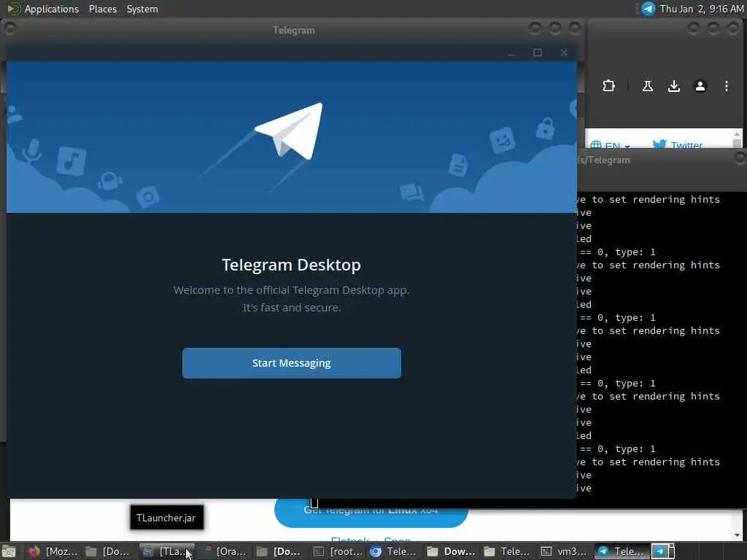Switch to the first [Do... folder taskbar entry
Image resolution: width=747 pixels, height=560 pixels.
[109, 551]
